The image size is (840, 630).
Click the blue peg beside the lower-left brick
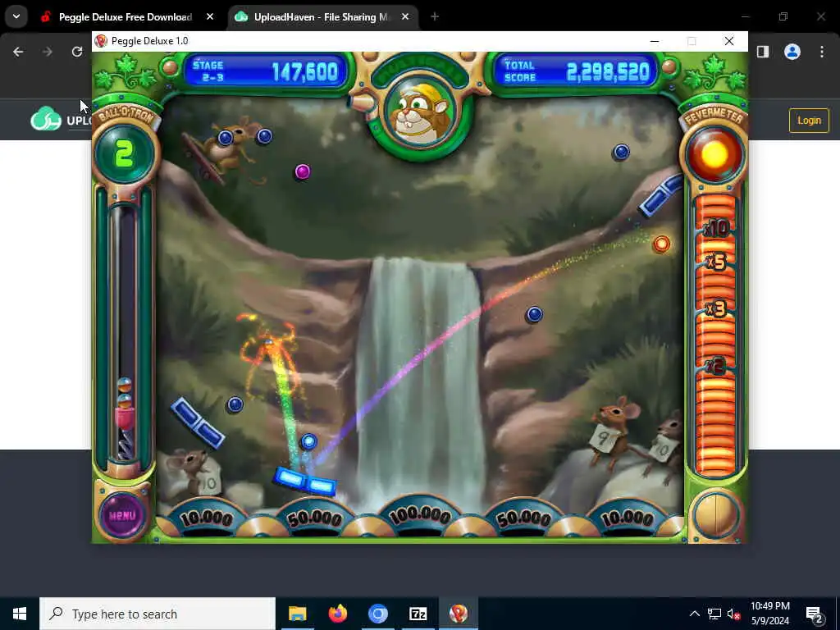[x=235, y=404]
